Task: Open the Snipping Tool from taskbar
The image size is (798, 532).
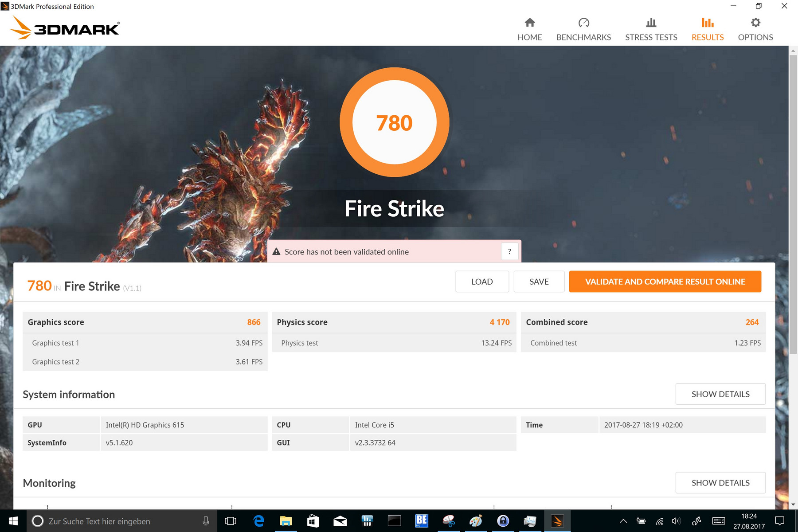Action: [449, 521]
